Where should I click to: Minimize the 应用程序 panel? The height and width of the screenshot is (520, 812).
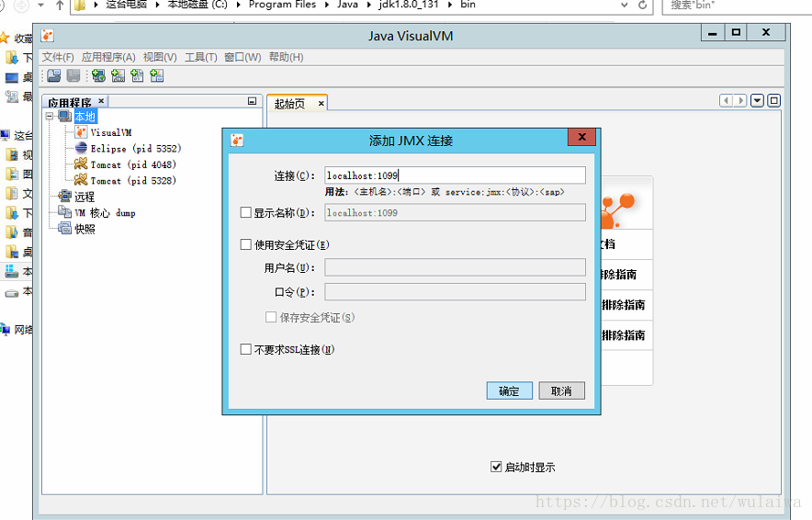253,101
